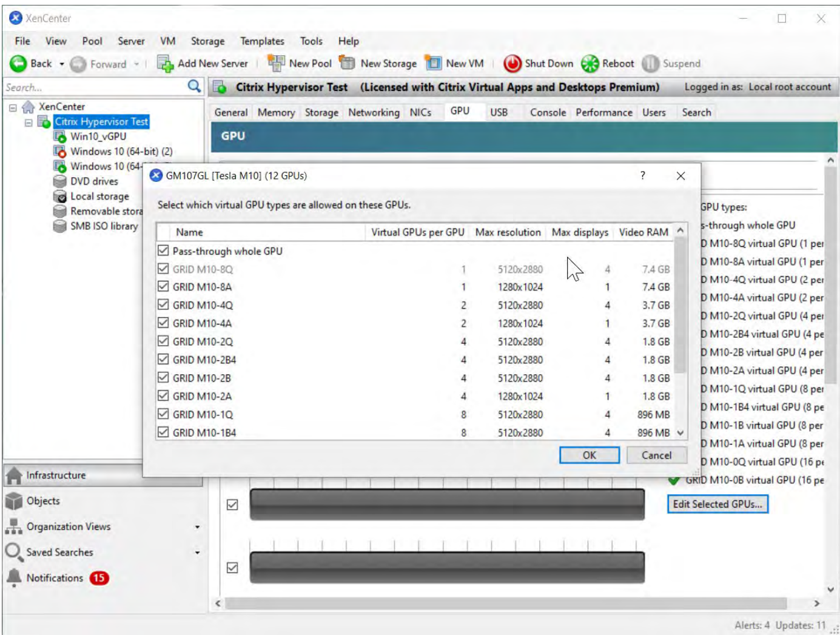This screenshot has width=840, height=635.
Task: Open the Storage menu
Action: [207, 41]
